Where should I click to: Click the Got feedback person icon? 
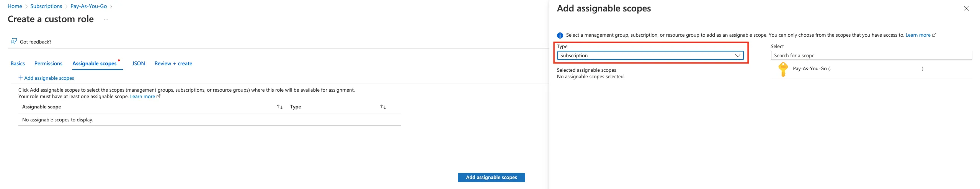[14, 41]
